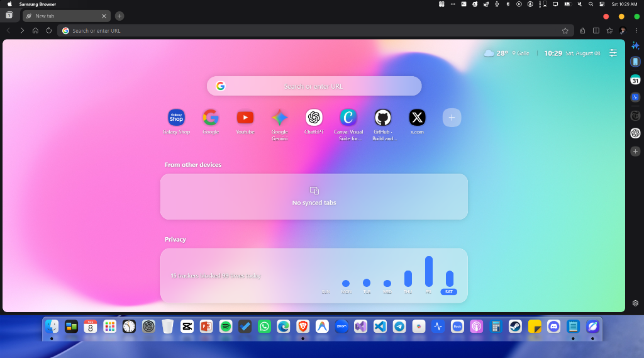Bookmark this page with the star icon
644x358 pixels.
pyautogui.click(x=565, y=31)
